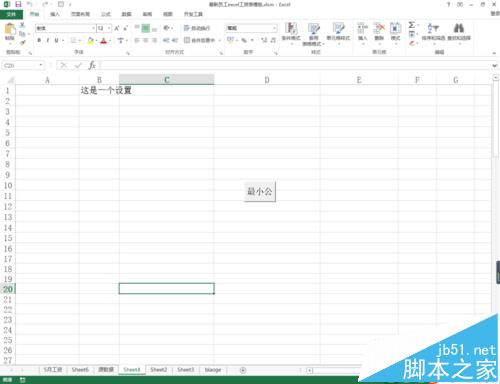The height and width of the screenshot is (384, 500).
Task: Click the formula bar input field
Action: pyautogui.click(x=295, y=66)
